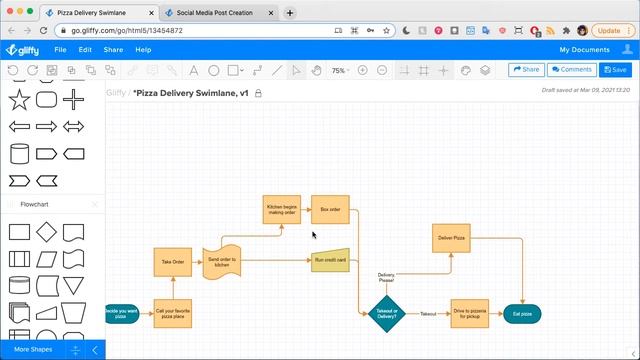Select the Text tool
The height and width of the screenshot is (360, 640).
[x=193, y=70]
